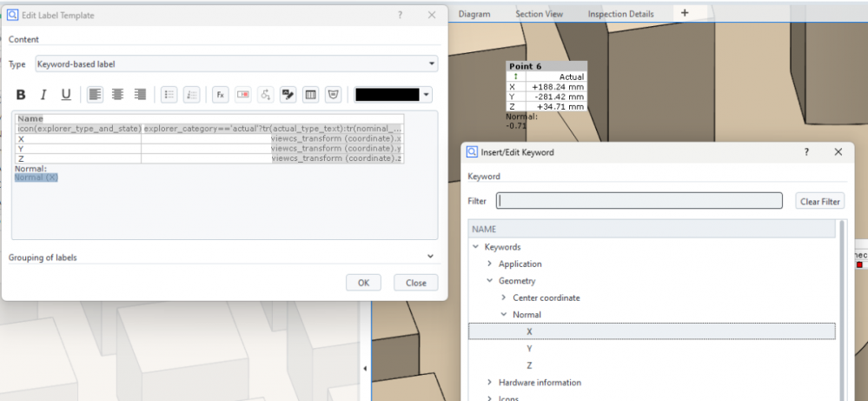Align label text to the right
Image resolution: width=868 pixels, height=401 pixels.
(x=140, y=95)
